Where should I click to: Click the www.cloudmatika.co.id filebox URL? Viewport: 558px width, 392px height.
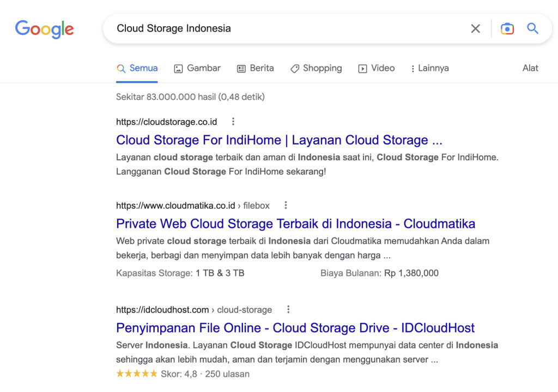(193, 206)
